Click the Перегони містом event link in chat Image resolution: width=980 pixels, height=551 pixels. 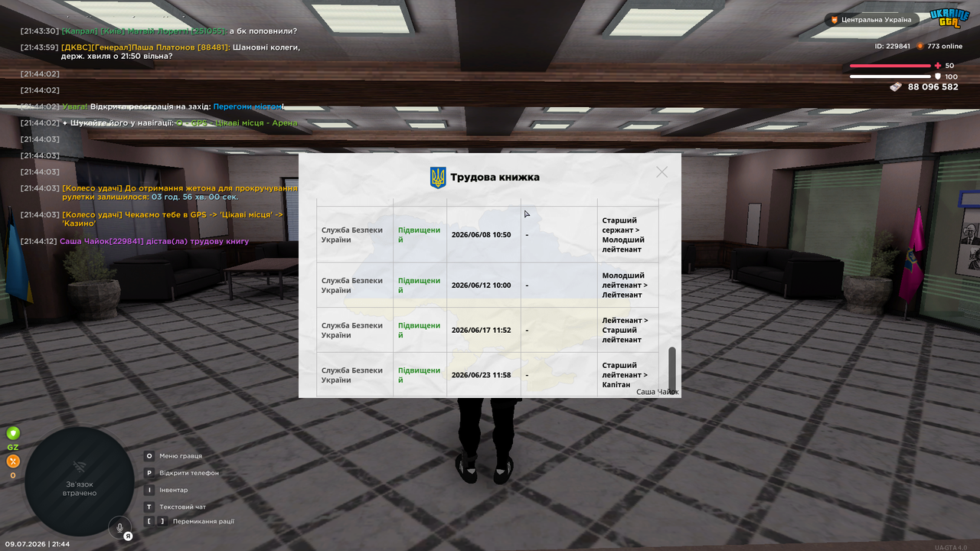[248, 106]
